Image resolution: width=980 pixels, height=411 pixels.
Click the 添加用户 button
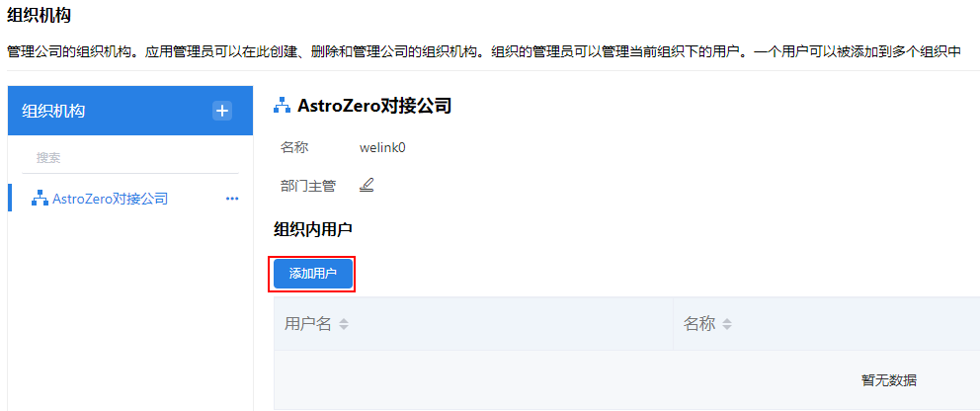312,274
